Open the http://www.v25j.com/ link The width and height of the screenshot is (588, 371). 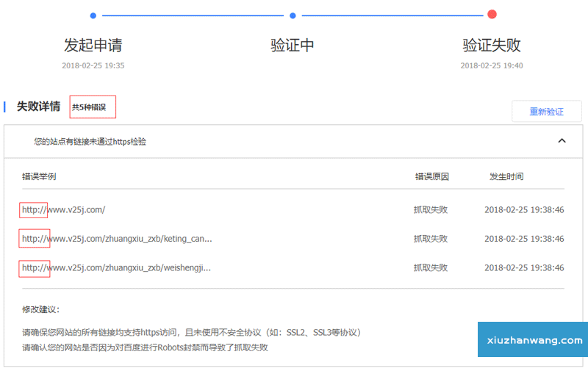[64, 209]
